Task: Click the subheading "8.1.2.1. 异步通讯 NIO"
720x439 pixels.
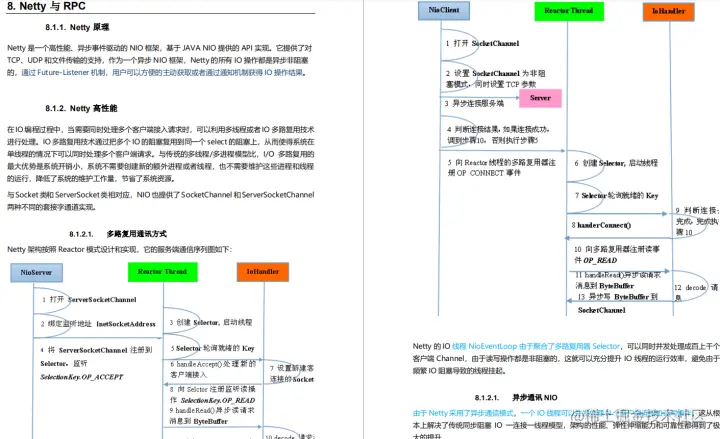Action: 516,397
